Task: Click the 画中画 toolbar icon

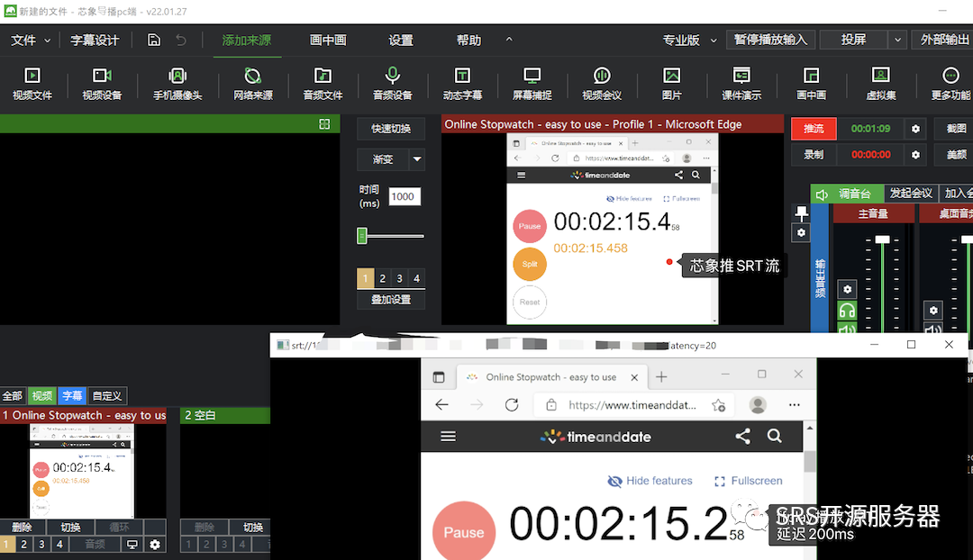Action: point(811,84)
